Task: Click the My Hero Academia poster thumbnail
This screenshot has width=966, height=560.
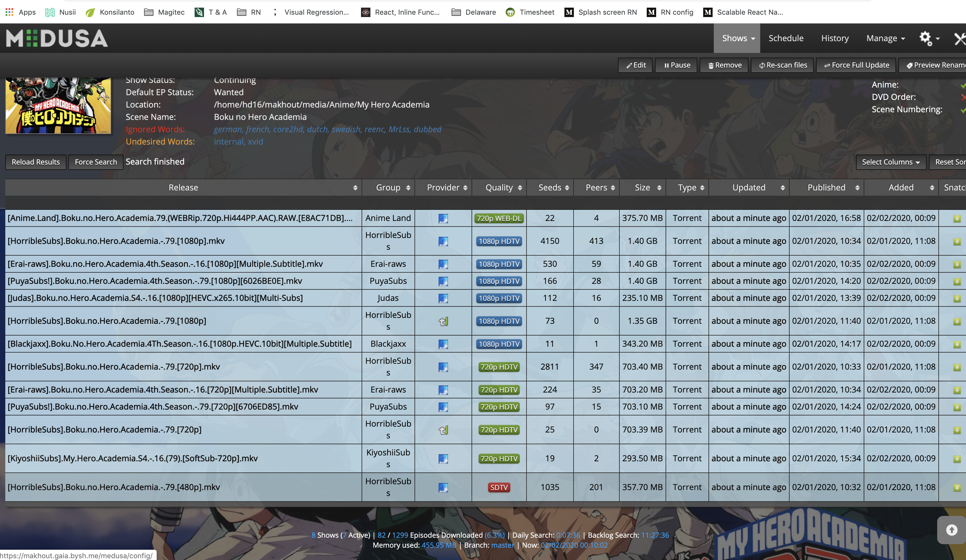Action: pyautogui.click(x=58, y=106)
